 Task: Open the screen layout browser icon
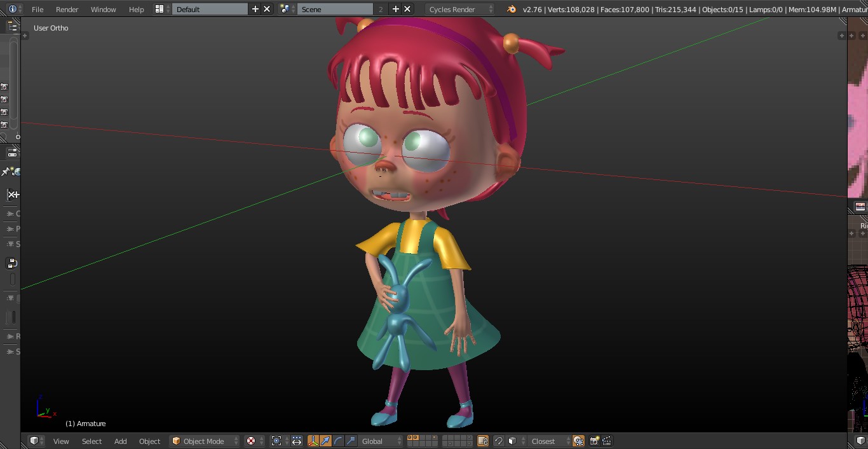[162, 9]
